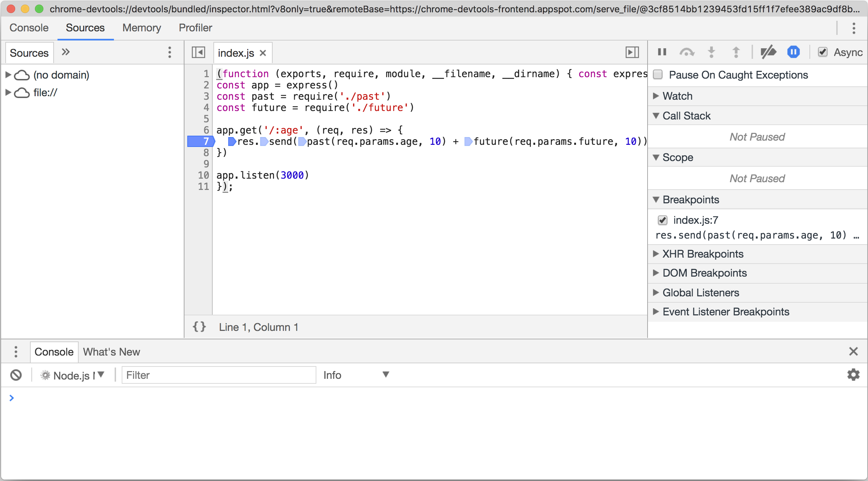Screen dimensions: 868x481
Task: Click the const past require line
Action: tap(304, 96)
